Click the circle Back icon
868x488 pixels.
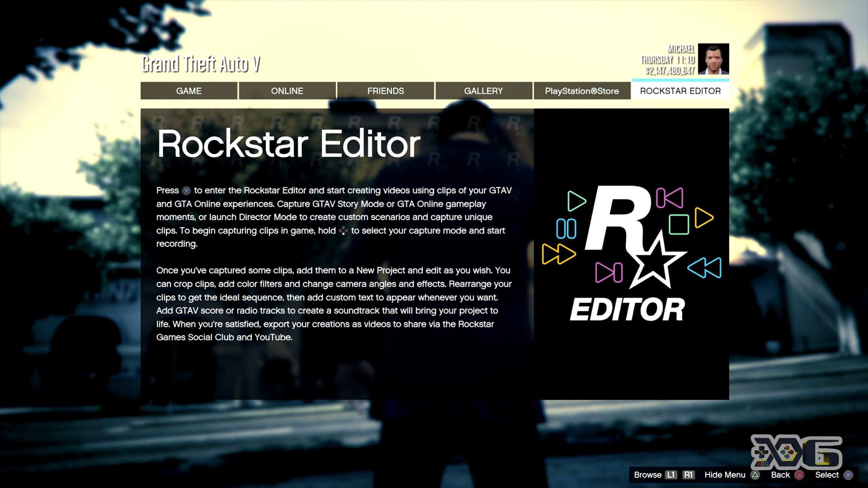coord(799,475)
